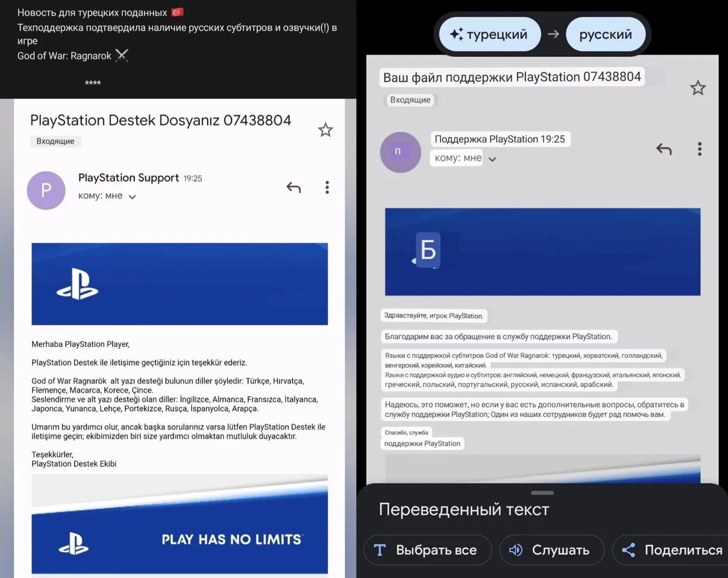Star the translated 'Ваш файл поддержки' email
The image size is (728, 578).
point(697,88)
